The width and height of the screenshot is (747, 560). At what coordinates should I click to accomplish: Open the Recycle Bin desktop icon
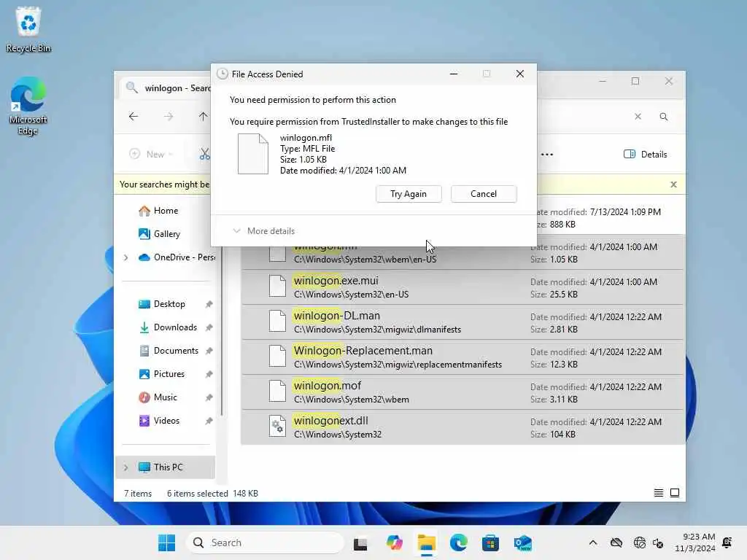[28, 29]
